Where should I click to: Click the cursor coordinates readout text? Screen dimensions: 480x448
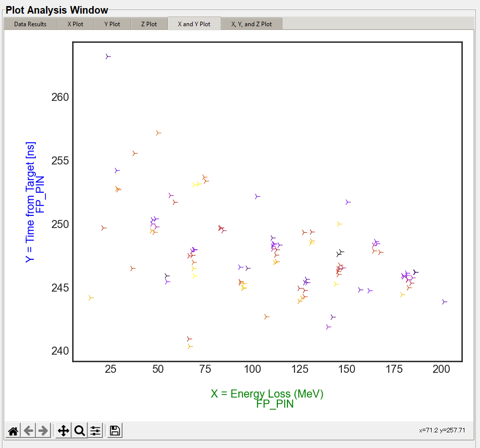pos(442,430)
